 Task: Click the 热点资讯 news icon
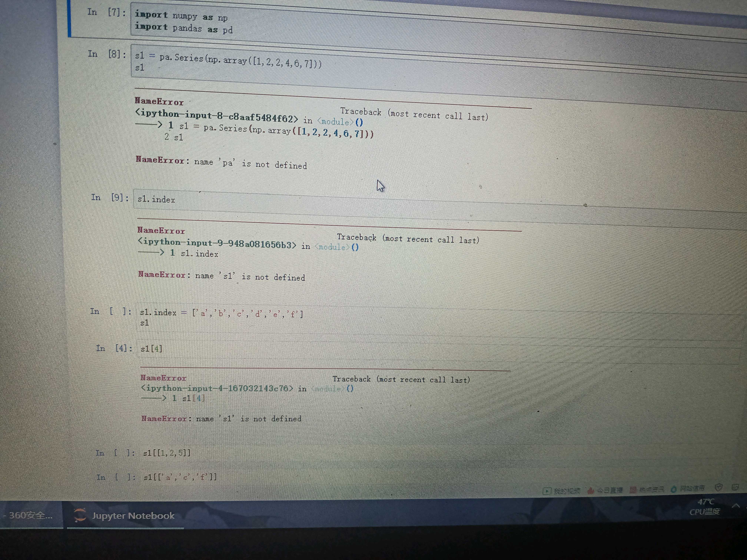(634, 490)
